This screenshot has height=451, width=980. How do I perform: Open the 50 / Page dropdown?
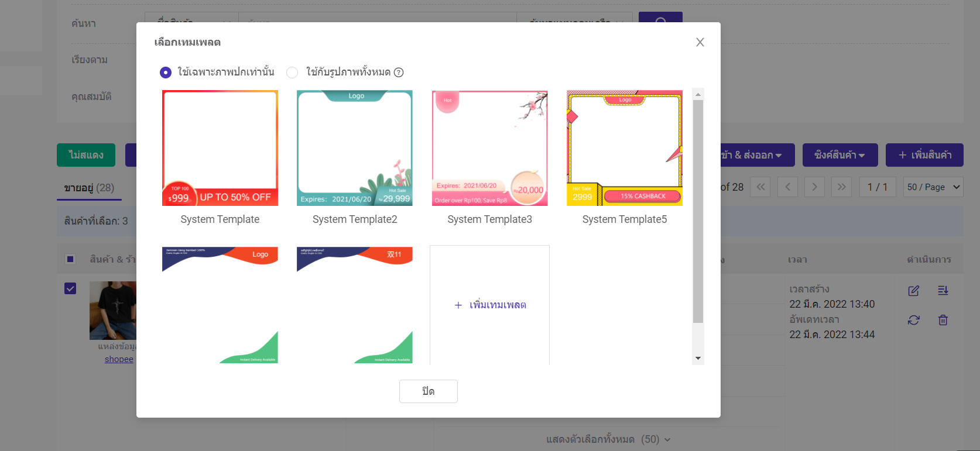pos(933,187)
